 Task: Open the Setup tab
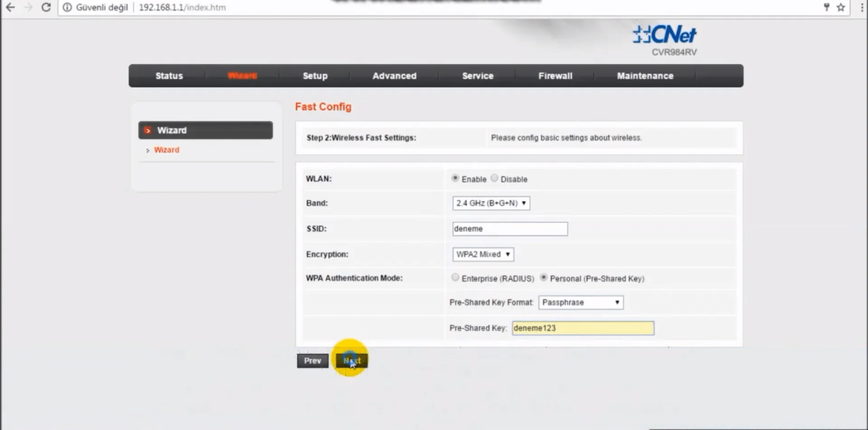(315, 76)
